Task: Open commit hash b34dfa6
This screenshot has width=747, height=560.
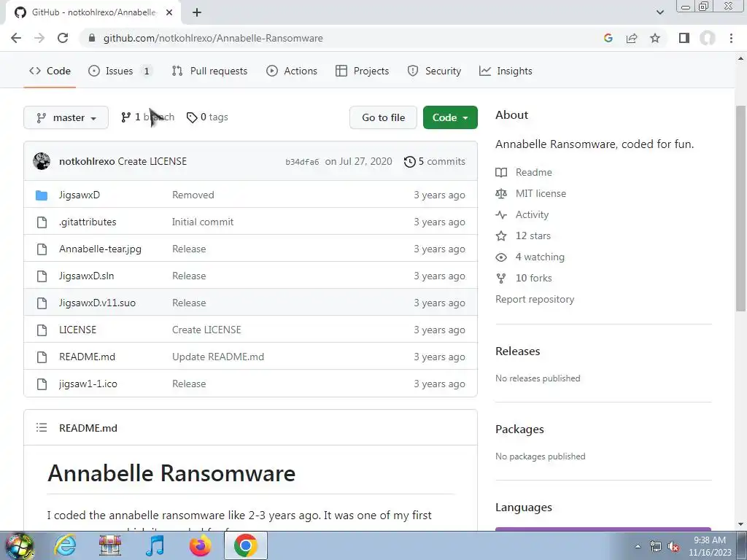Action: (x=302, y=162)
